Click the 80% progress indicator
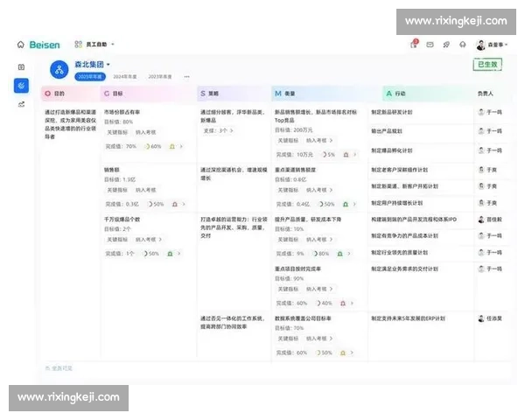The width and height of the screenshot is (525, 420). pyautogui.click(x=321, y=254)
